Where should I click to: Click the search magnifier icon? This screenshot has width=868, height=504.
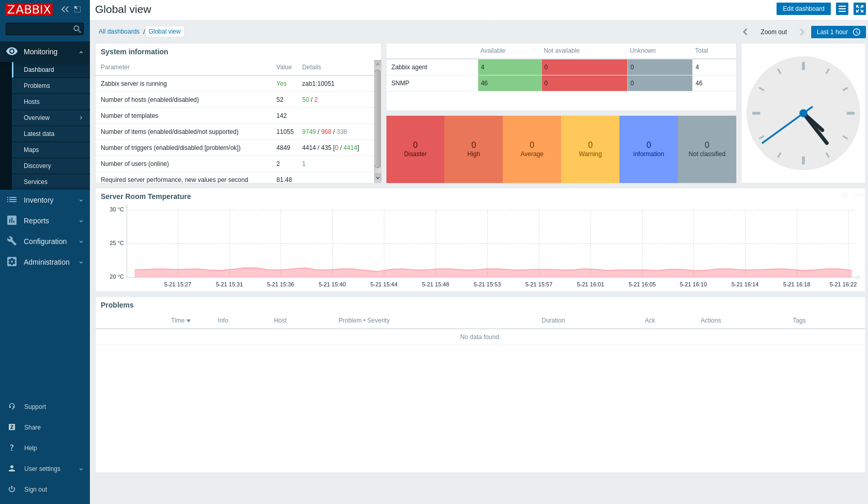pyautogui.click(x=77, y=29)
